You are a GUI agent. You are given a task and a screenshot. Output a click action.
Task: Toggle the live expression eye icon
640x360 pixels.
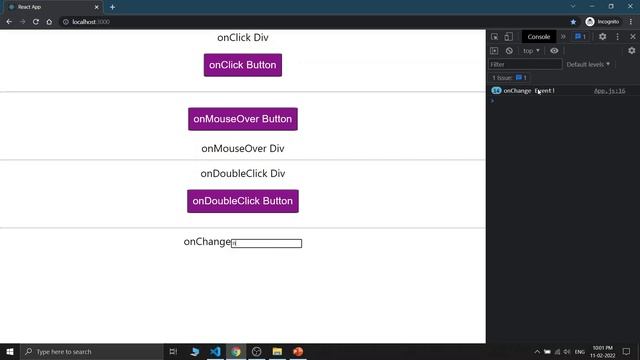(x=554, y=51)
